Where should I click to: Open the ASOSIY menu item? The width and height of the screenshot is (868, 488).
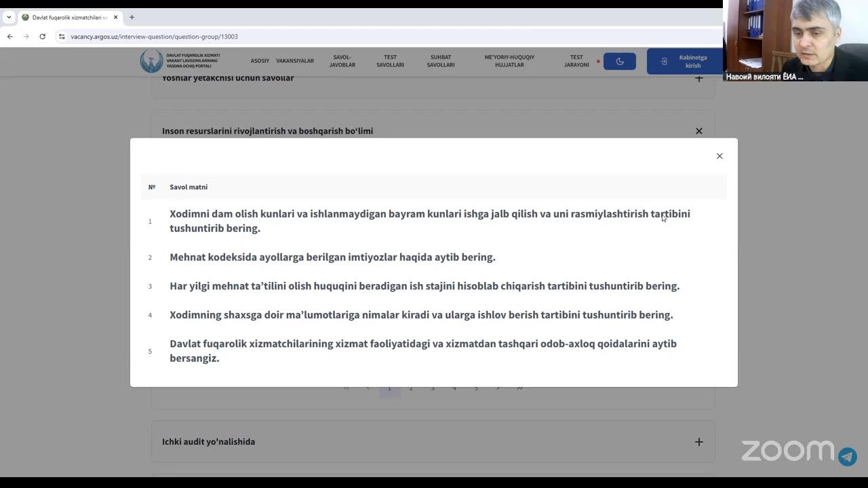pyautogui.click(x=260, y=61)
